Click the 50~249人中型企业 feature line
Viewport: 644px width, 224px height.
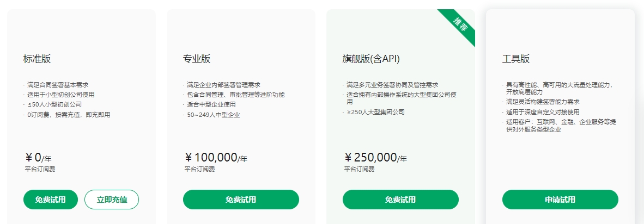tap(213, 115)
